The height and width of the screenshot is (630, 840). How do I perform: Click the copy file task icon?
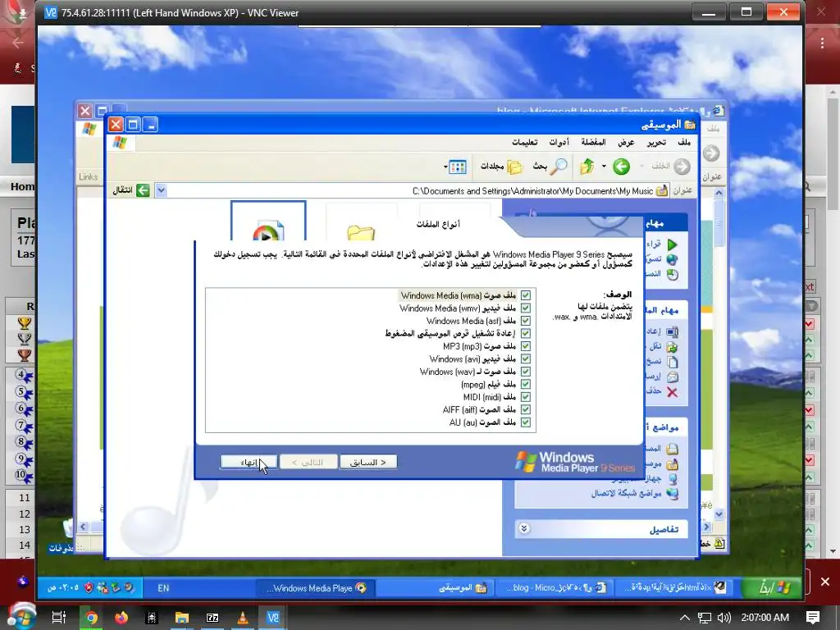coord(672,362)
